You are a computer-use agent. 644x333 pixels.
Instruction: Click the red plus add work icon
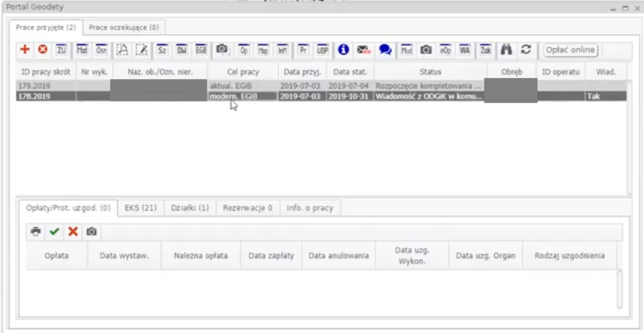click(24, 50)
